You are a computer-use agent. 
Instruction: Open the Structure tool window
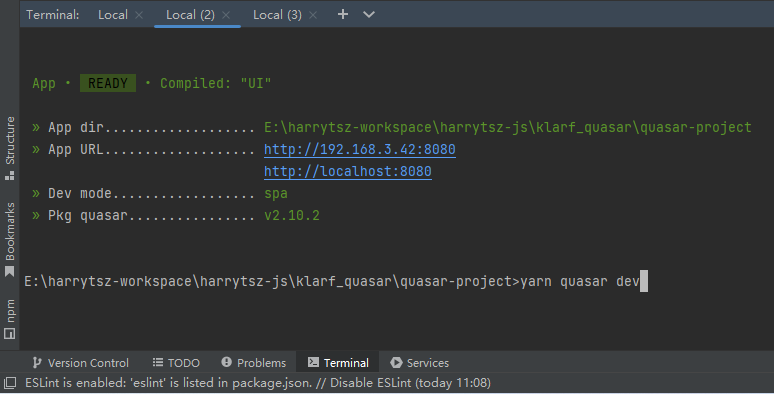(9, 148)
